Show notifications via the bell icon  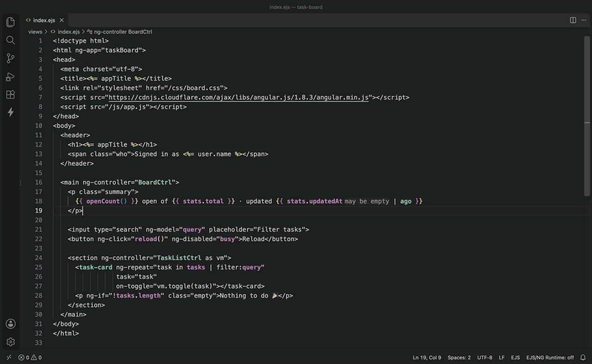click(x=583, y=358)
